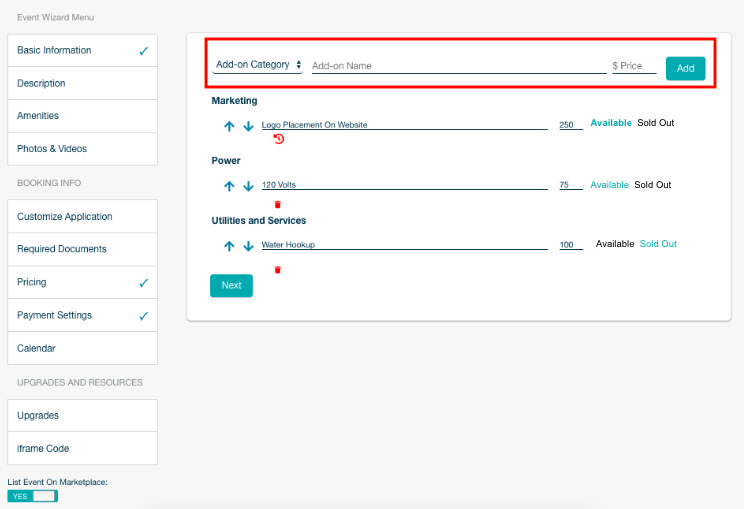Open the Add-on Category dropdown

click(258, 65)
